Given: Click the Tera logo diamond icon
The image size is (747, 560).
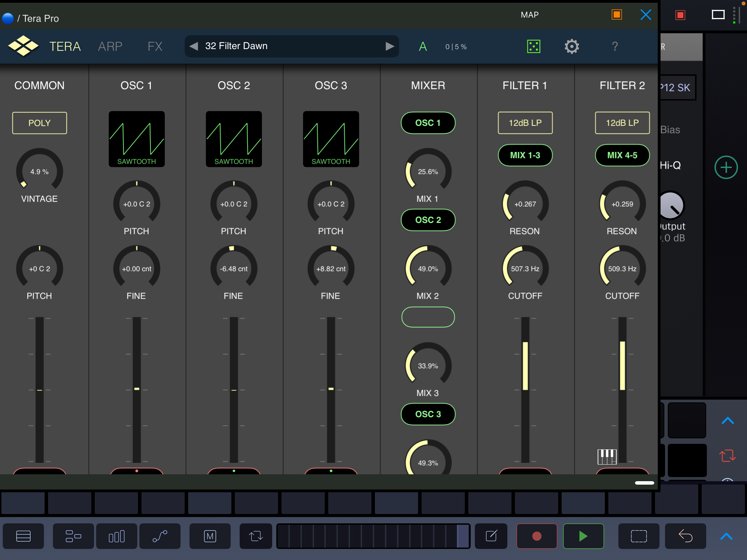Looking at the screenshot, I should tap(24, 46).
